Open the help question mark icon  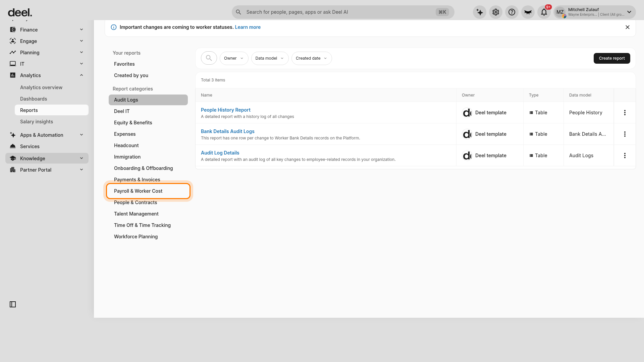(x=512, y=12)
